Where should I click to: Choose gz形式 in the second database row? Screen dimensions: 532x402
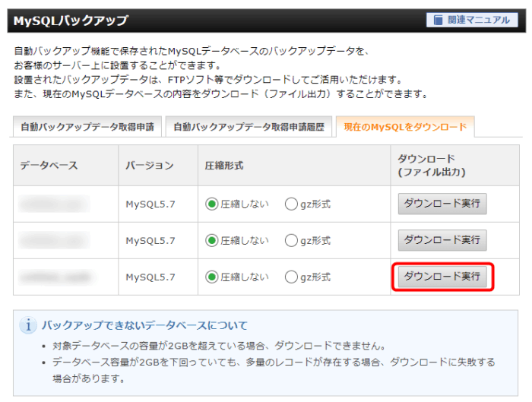click(291, 241)
